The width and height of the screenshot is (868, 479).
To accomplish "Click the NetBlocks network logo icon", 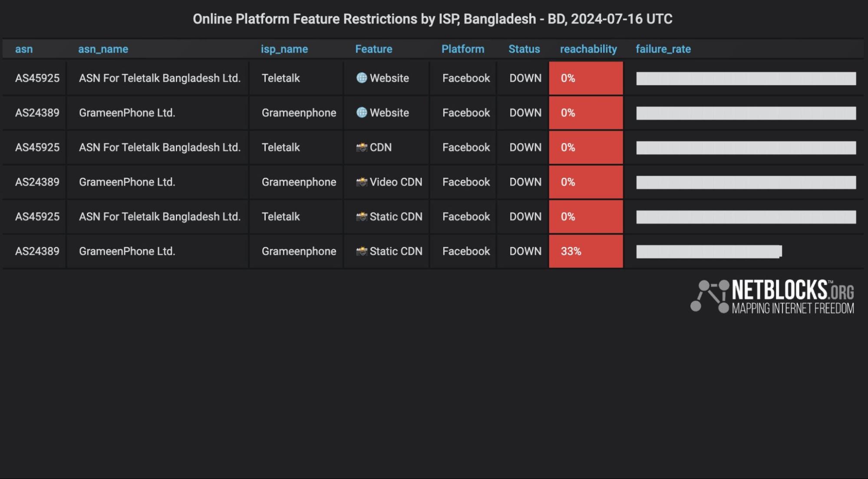I will tap(710, 296).
